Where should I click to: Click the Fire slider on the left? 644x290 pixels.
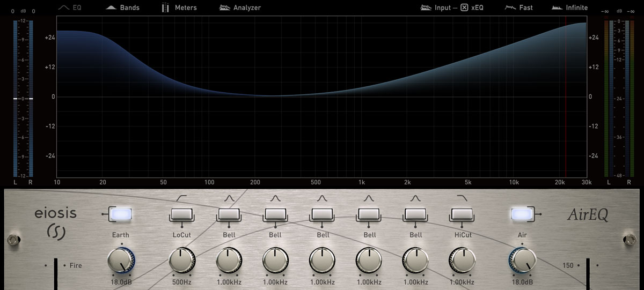(x=55, y=275)
